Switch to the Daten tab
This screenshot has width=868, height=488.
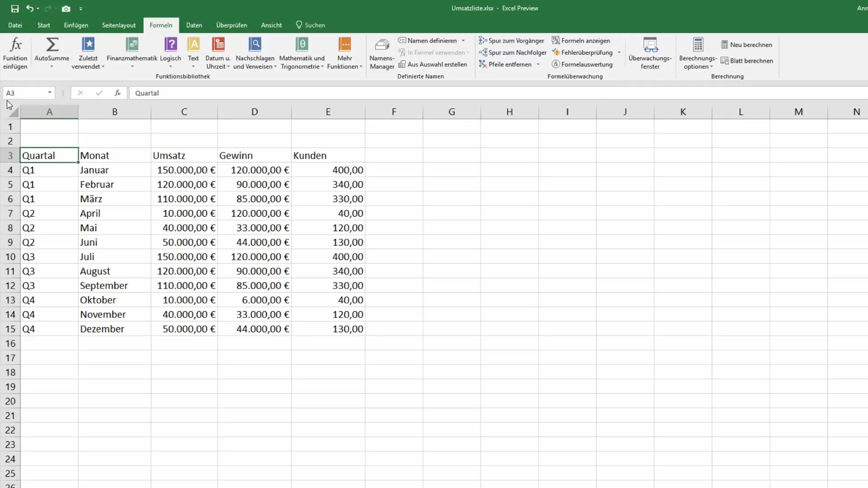(x=194, y=25)
